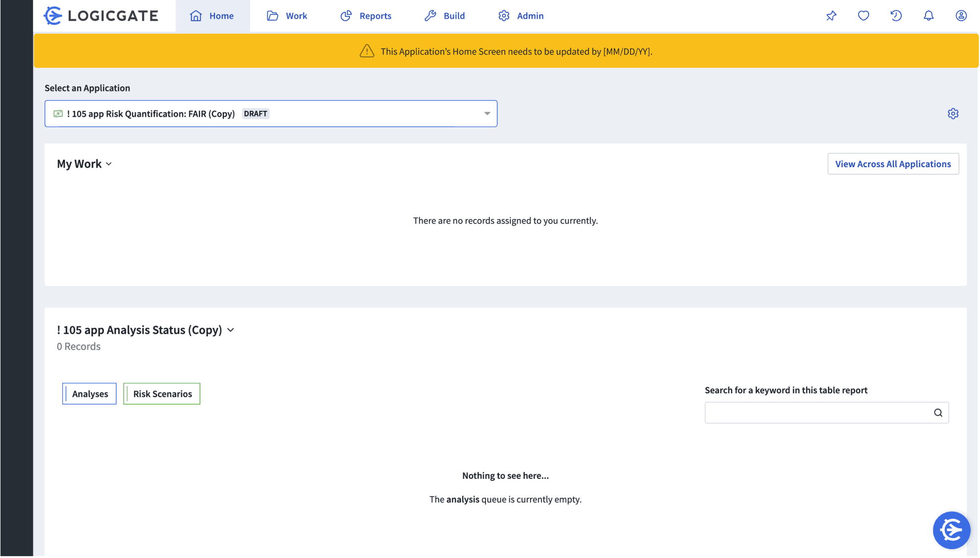Open LogicGate chat assistant bubble

[951, 530]
